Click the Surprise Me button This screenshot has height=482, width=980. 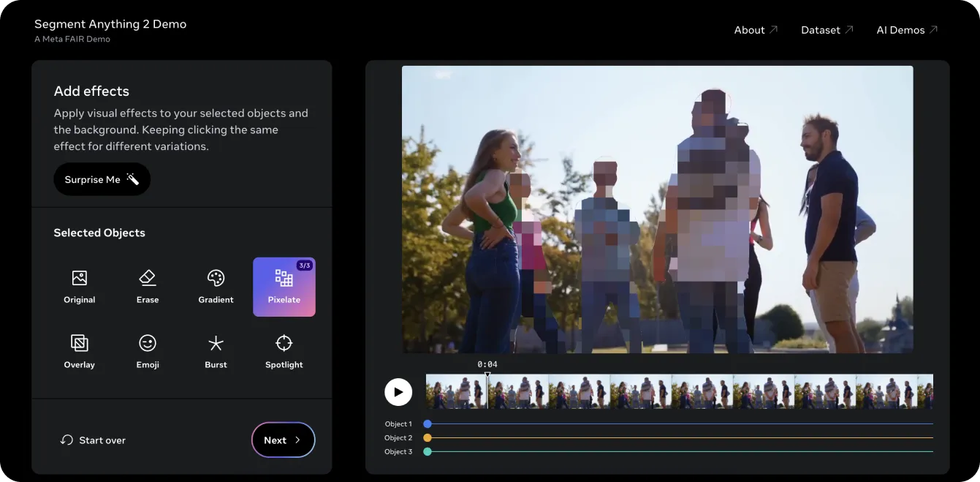(102, 179)
